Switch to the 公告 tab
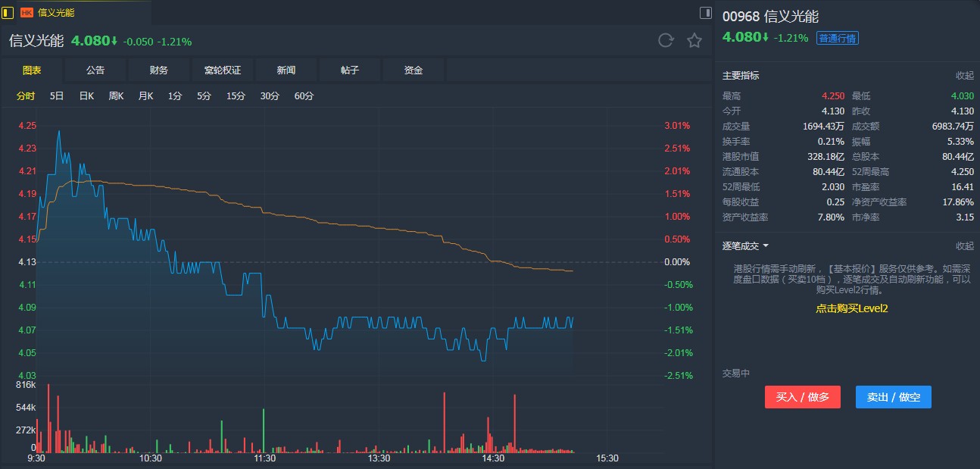 click(x=95, y=69)
